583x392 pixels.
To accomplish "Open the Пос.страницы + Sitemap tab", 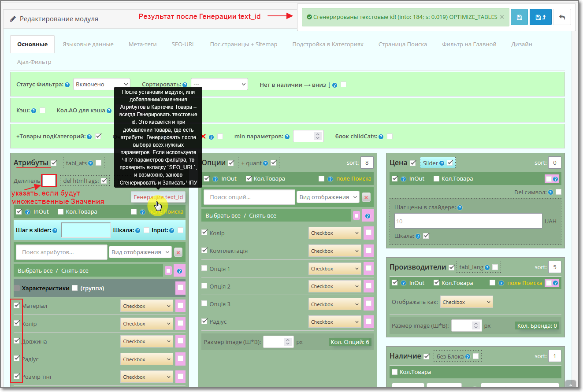I will [x=244, y=44].
